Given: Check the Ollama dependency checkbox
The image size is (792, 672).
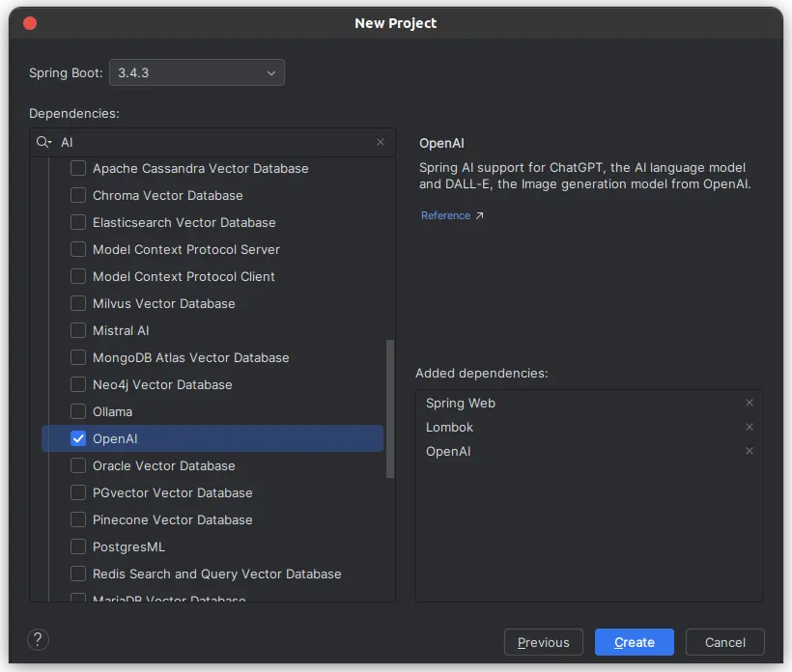Looking at the screenshot, I should [x=78, y=411].
